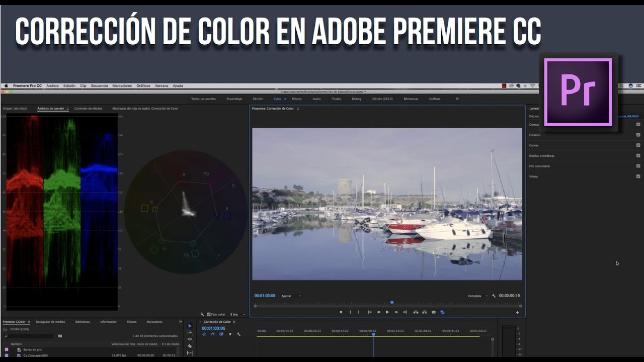Switch to Ensamblaje workspace
644x362 pixels.
pos(234,99)
